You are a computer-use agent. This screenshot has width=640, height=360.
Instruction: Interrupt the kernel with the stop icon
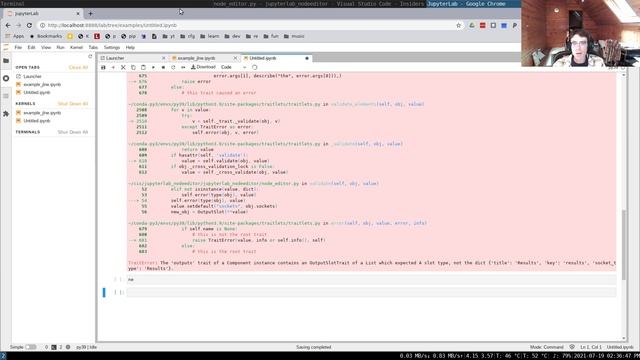click(x=163, y=67)
